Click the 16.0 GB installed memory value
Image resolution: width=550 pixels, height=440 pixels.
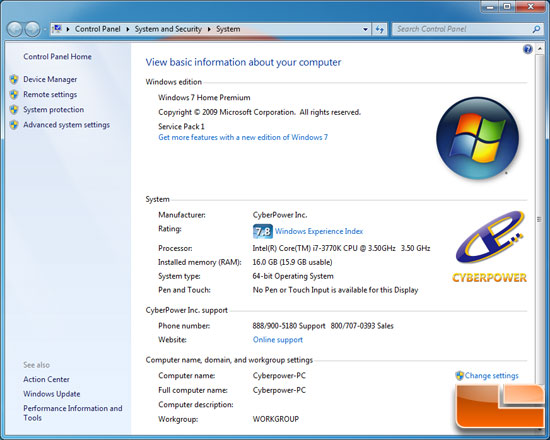tap(292, 262)
